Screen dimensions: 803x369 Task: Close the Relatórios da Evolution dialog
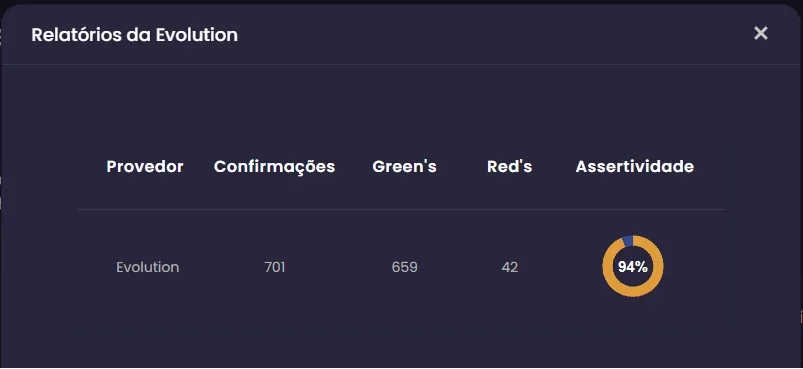[760, 33]
